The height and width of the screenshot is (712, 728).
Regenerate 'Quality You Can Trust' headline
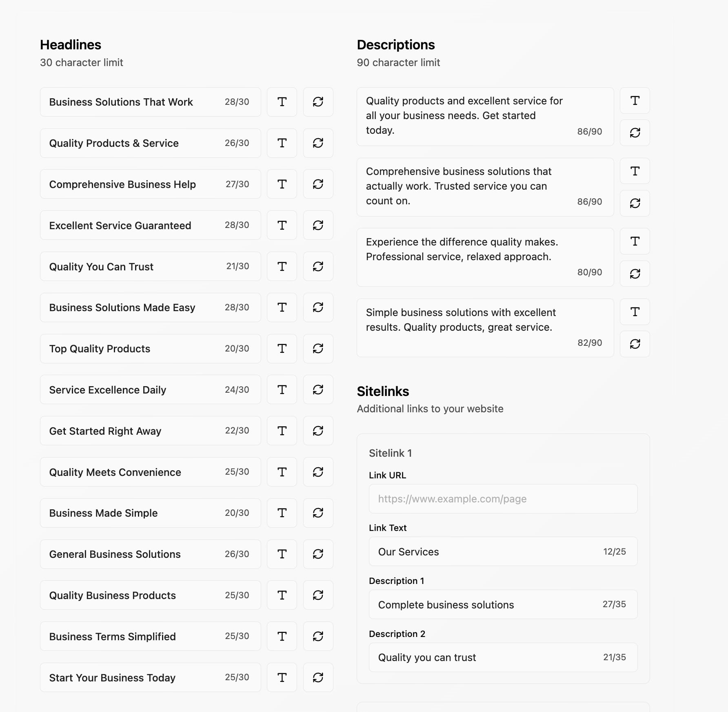click(318, 267)
